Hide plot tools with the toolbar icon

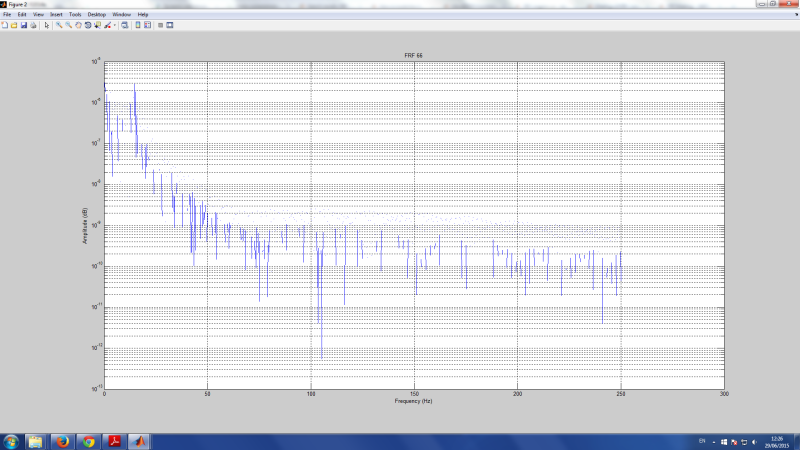pos(160,25)
